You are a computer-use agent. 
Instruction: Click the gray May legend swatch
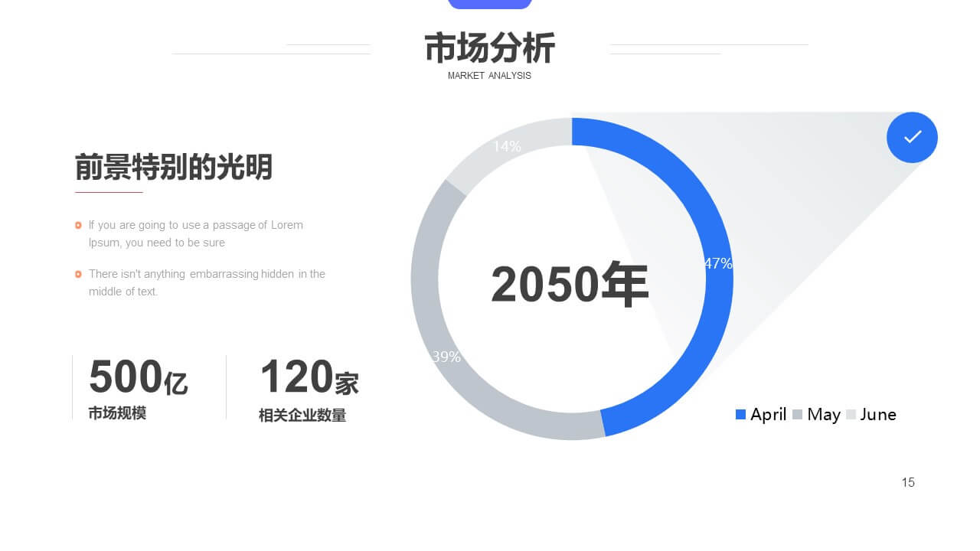(797, 414)
